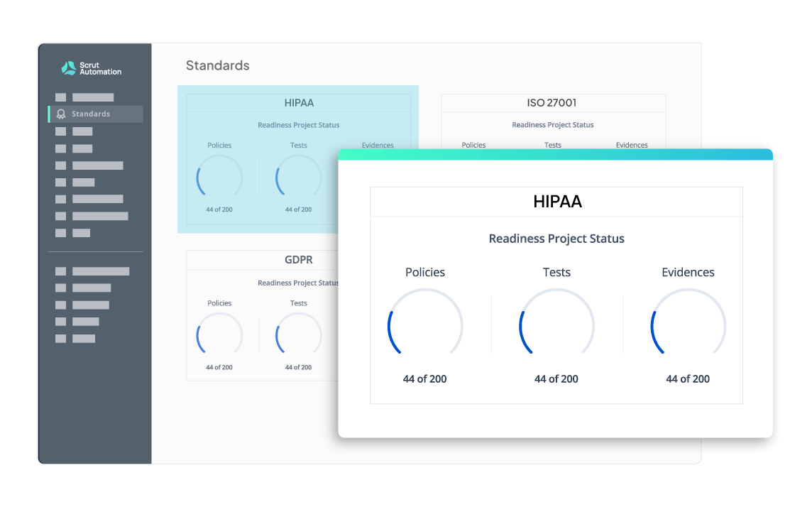The width and height of the screenshot is (812, 512).
Task: Click Readiness Project Status in background HIPAA card
Action: (299, 125)
